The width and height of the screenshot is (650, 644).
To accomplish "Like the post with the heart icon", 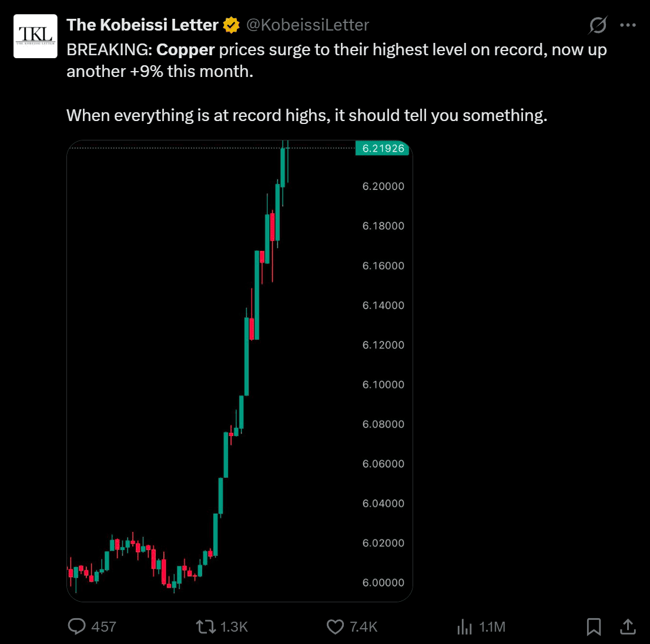I will point(335,626).
